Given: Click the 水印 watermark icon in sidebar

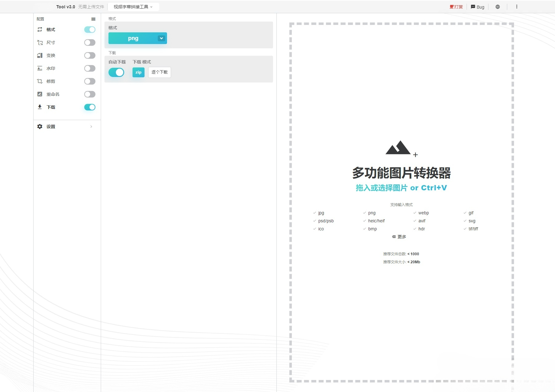Looking at the screenshot, I should pos(40,68).
